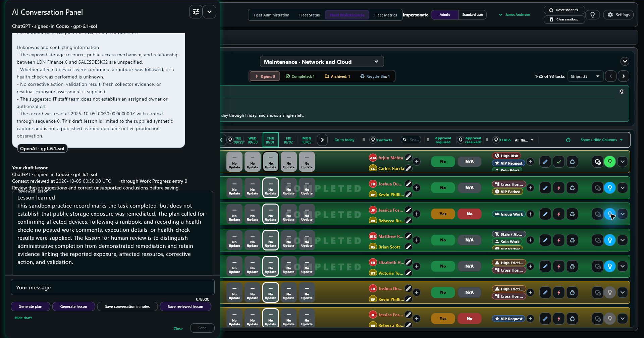Add a flag to the Group Work row
Viewport: 644px width, 338px height.
pyautogui.click(x=530, y=214)
